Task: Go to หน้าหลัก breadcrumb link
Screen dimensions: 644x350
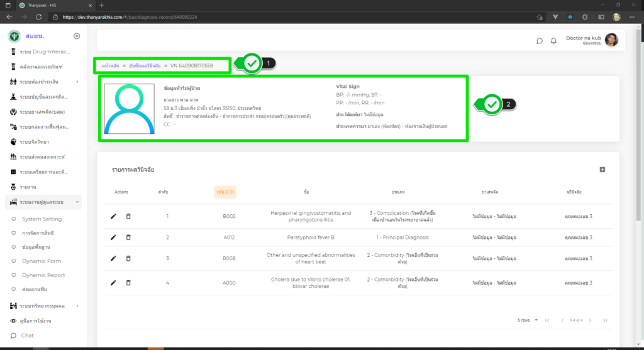Action: [110, 65]
